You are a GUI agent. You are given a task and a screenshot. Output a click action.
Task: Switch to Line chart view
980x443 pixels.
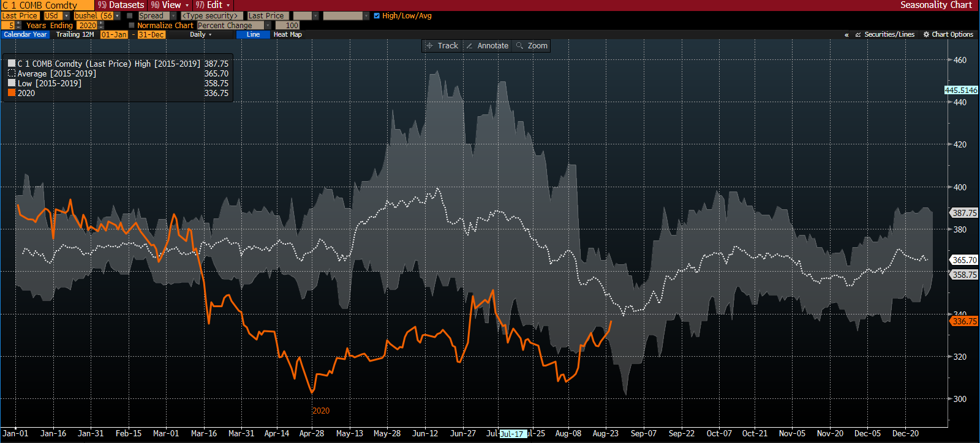tap(254, 35)
